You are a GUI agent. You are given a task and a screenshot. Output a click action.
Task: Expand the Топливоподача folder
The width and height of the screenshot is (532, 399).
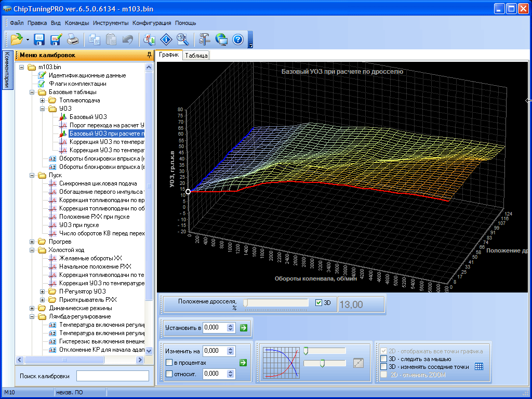(43, 100)
